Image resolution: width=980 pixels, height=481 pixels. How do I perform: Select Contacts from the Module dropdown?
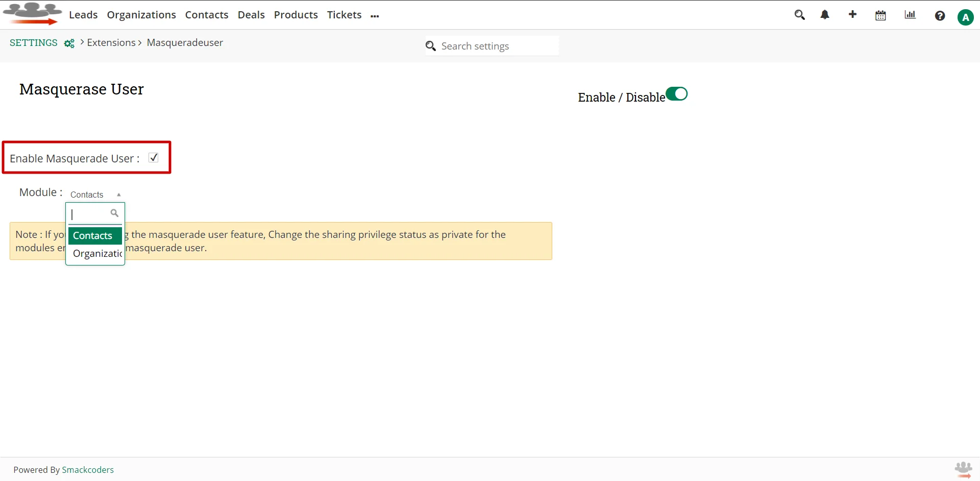[x=92, y=235]
